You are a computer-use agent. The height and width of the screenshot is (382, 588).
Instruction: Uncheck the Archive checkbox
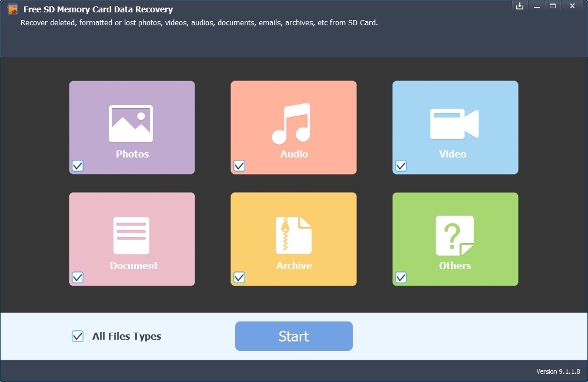click(x=239, y=277)
